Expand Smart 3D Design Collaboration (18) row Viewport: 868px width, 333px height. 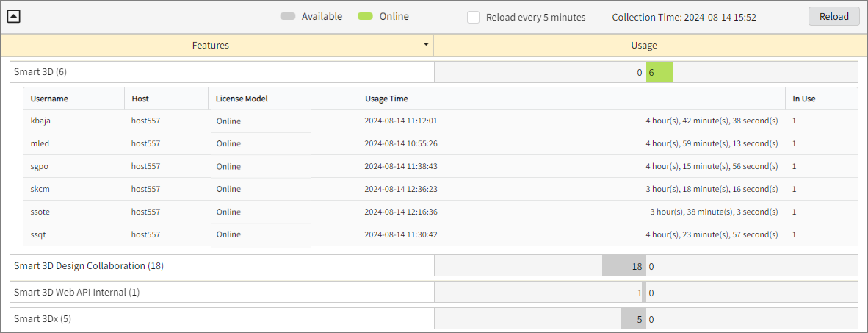pos(222,266)
